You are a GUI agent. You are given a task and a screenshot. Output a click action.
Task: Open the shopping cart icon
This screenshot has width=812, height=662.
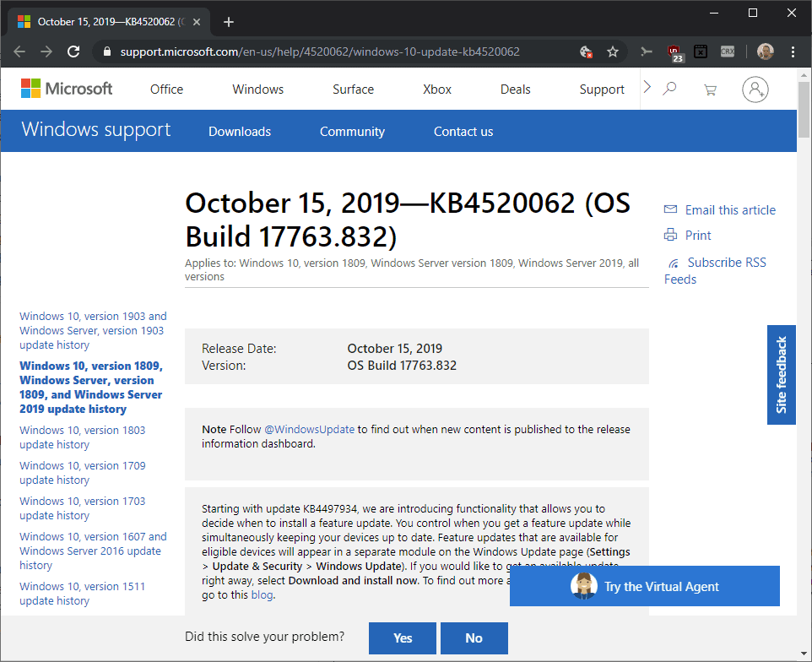(x=711, y=88)
